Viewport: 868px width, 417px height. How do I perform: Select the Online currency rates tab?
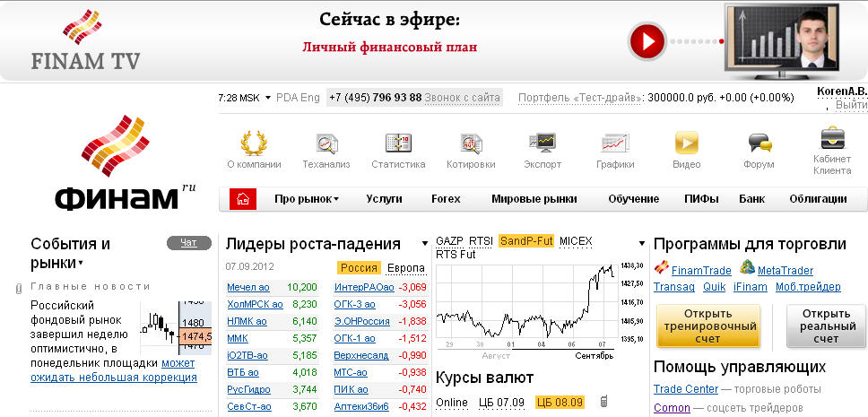click(452, 402)
